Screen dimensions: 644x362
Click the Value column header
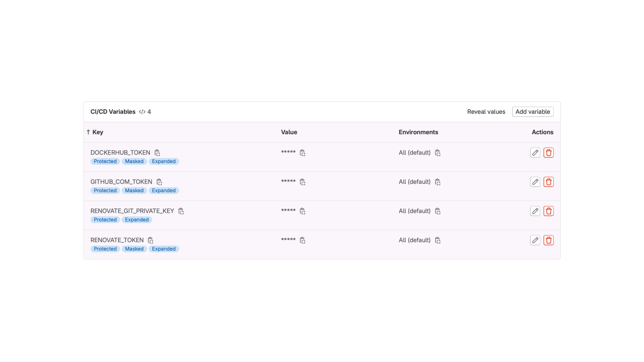[289, 132]
